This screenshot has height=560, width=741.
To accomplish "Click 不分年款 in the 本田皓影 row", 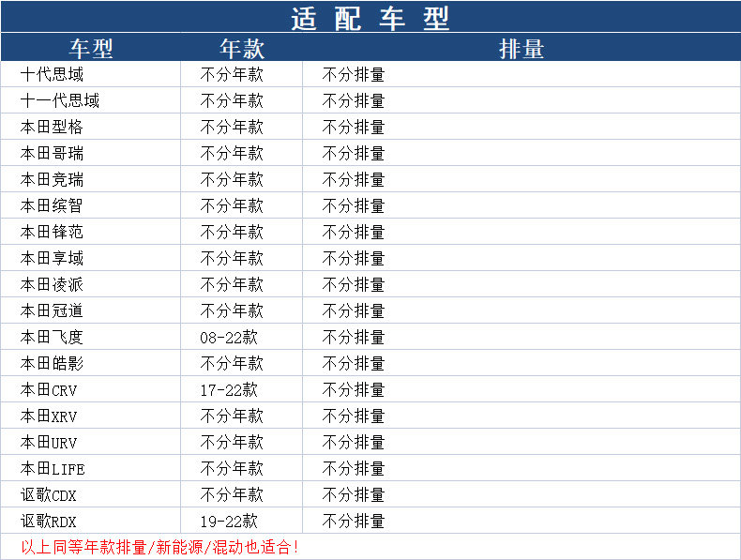I will coord(232,363).
